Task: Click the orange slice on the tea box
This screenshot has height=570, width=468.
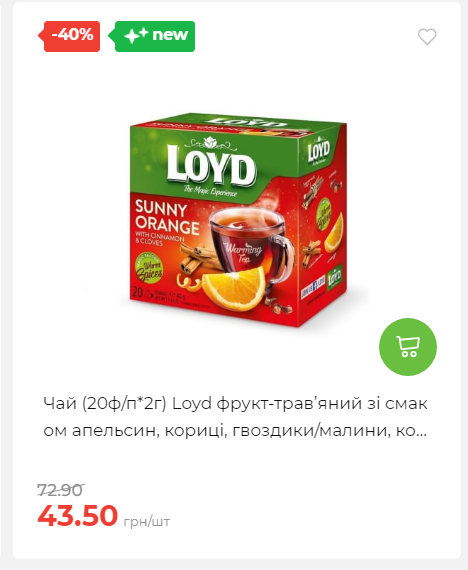Action: [x=233, y=289]
